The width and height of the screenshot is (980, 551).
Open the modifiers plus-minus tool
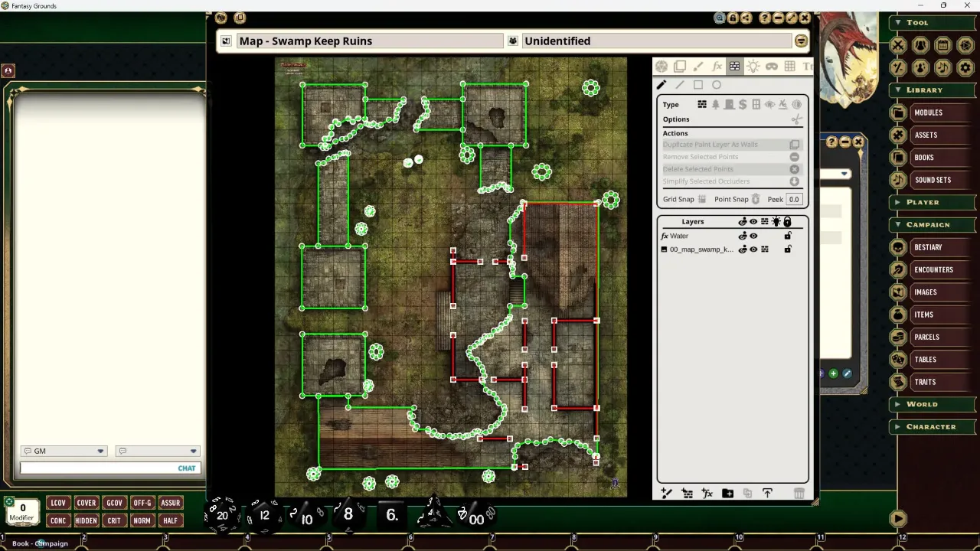point(899,68)
